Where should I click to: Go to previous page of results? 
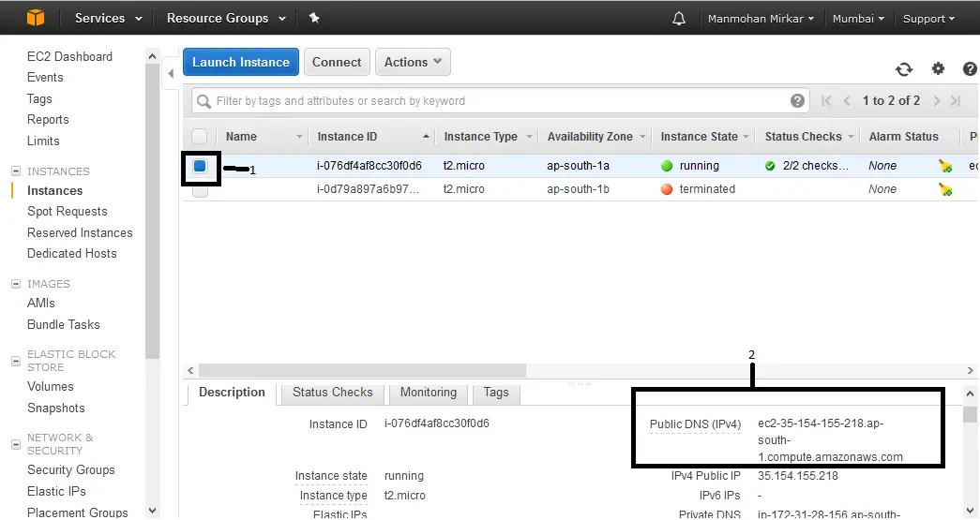tap(847, 100)
